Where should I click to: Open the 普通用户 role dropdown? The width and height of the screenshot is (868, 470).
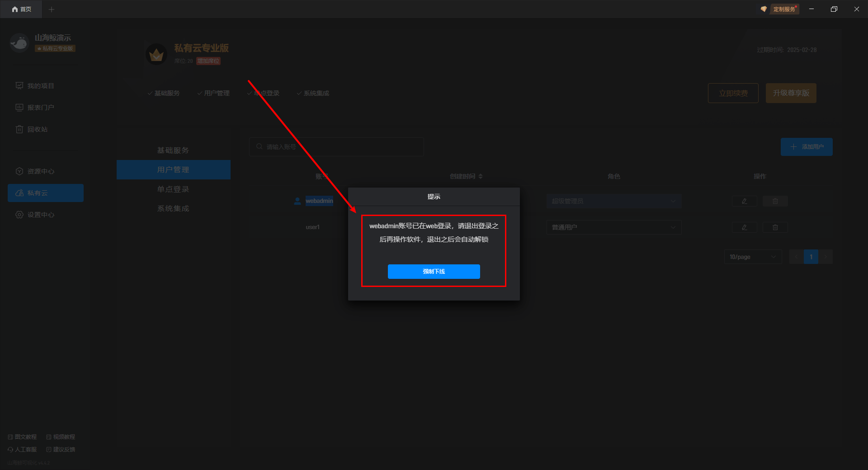pos(614,227)
